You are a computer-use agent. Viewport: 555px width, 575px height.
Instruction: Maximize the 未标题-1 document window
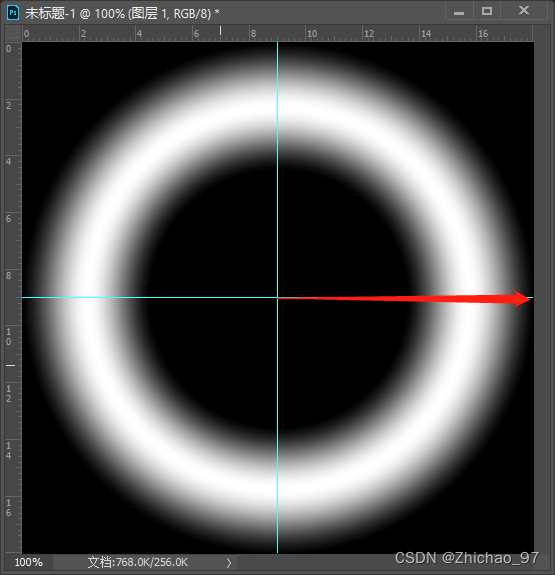pyautogui.click(x=487, y=11)
